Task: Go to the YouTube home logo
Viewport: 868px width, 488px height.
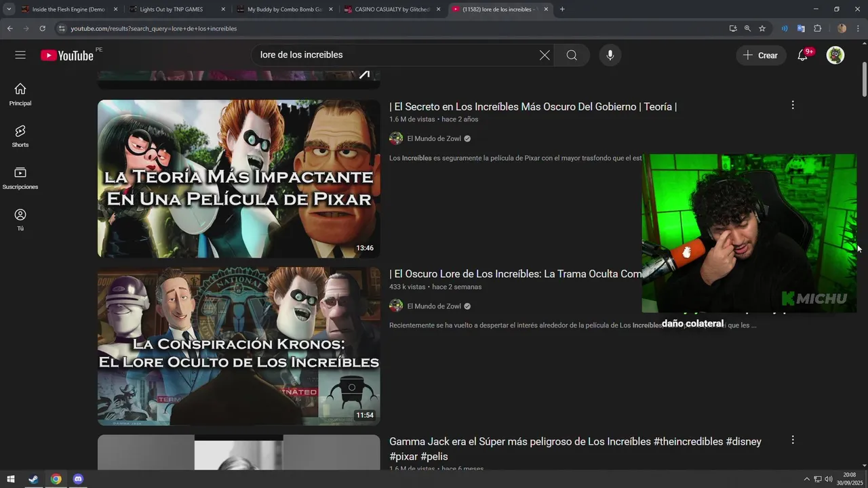Action: click(x=67, y=56)
